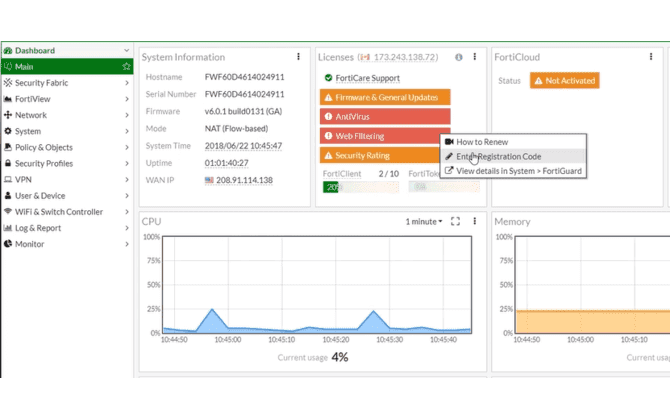Click the hostname FWF60D4614024911 value
The width and height of the screenshot is (670, 419).
pos(244,77)
